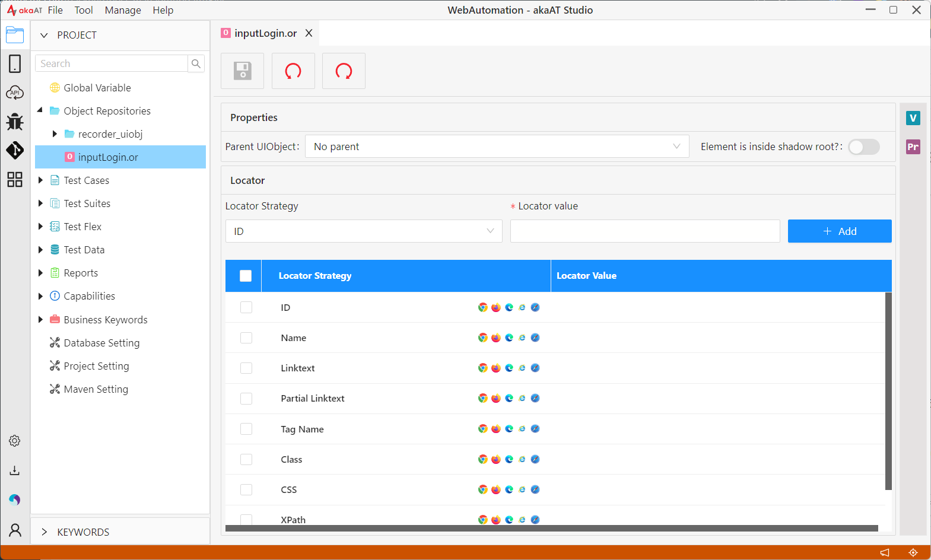The image size is (931, 560).
Task: Open the Git source control icon
Action: [x=15, y=150]
